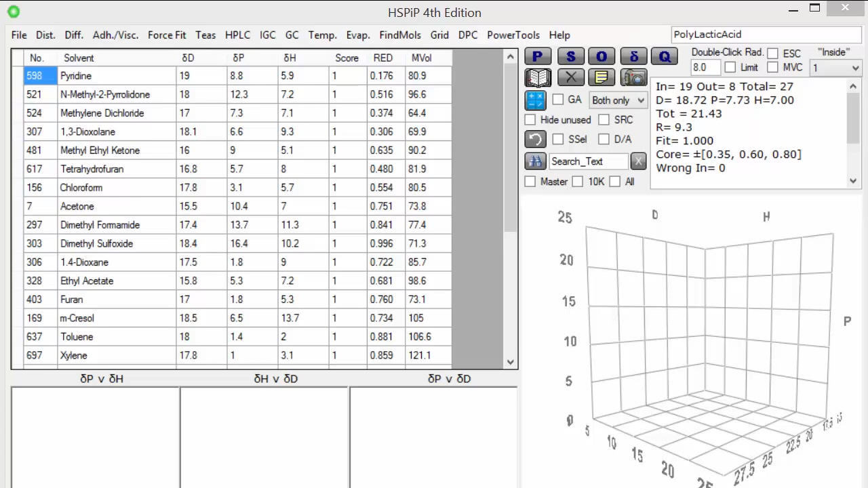Click the binoculars search icon

coord(535,161)
